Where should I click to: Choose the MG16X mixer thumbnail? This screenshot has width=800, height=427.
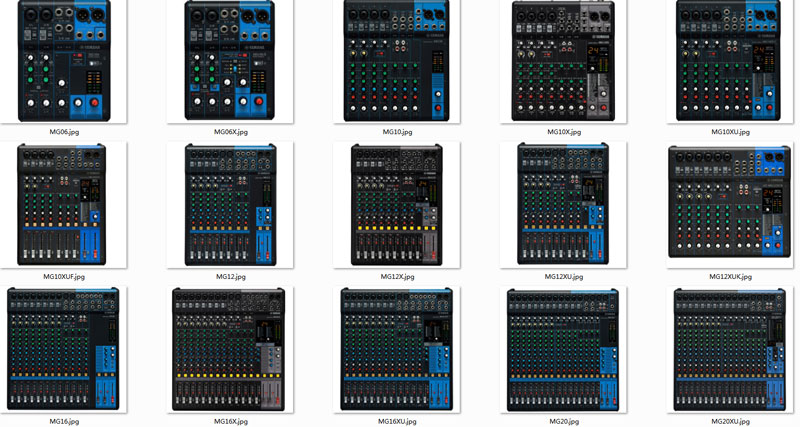point(230,349)
